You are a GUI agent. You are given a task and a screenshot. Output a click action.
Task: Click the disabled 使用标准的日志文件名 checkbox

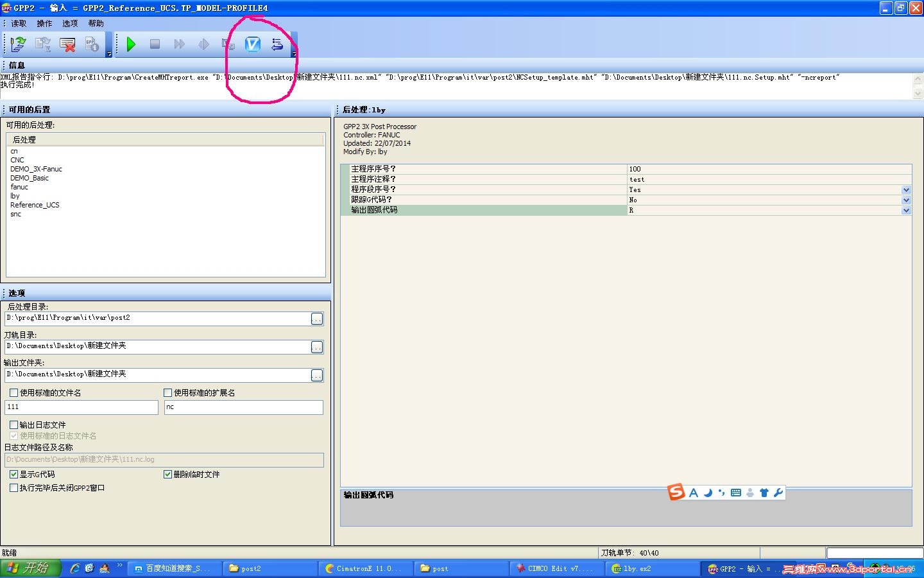13,435
